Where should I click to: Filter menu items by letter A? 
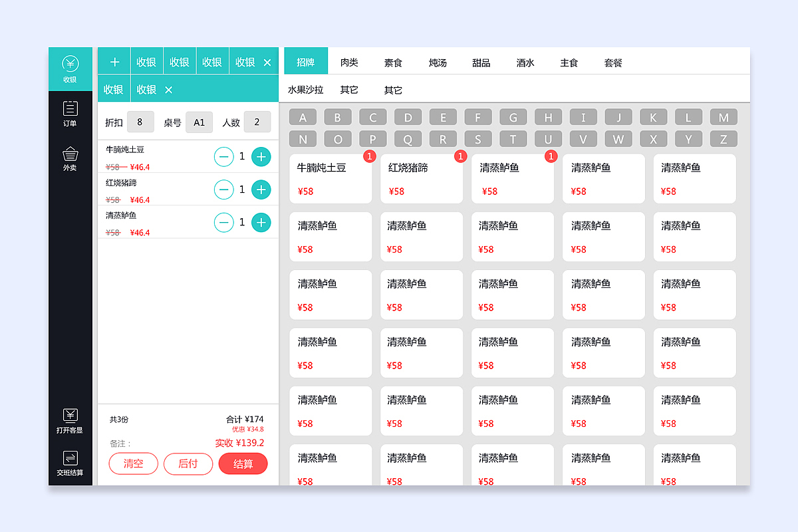tap(303, 116)
